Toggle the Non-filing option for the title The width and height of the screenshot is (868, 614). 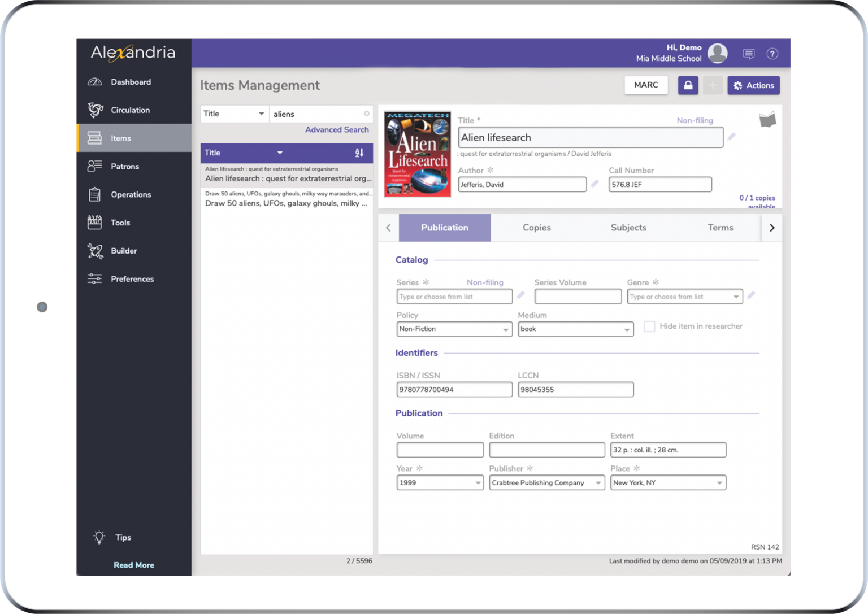[695, 120]
